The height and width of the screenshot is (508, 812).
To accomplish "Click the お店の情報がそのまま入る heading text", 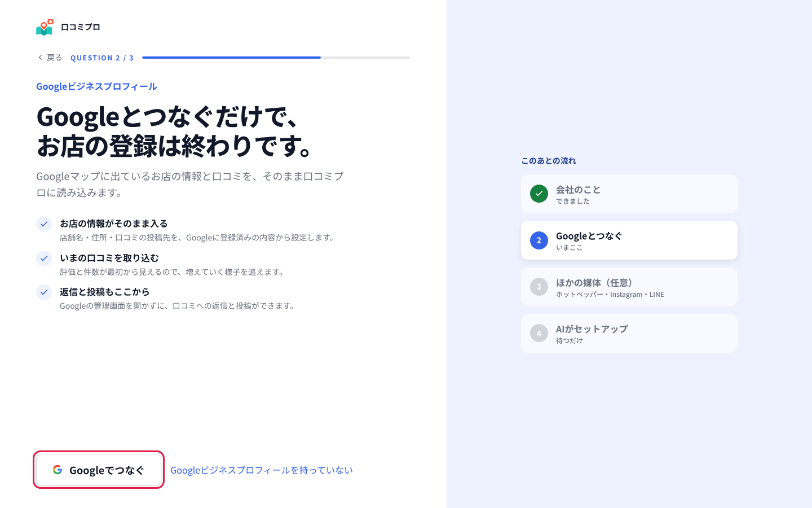I will (114, 224).
